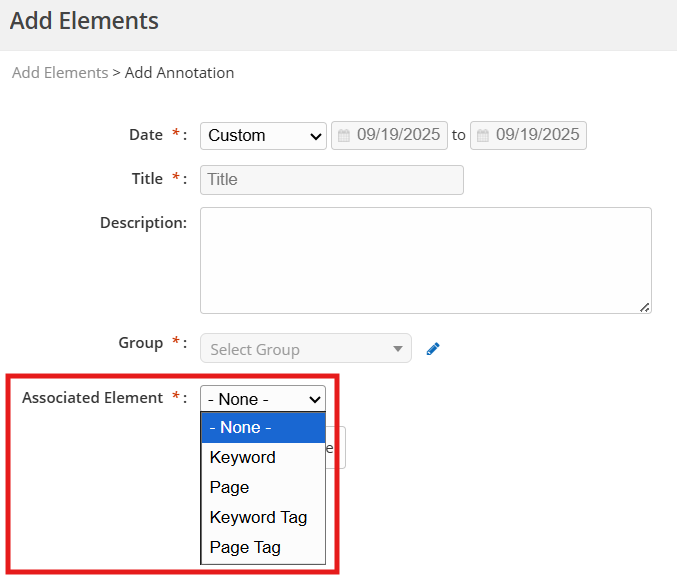Open the Select Group dropdown

click(305, 349)
